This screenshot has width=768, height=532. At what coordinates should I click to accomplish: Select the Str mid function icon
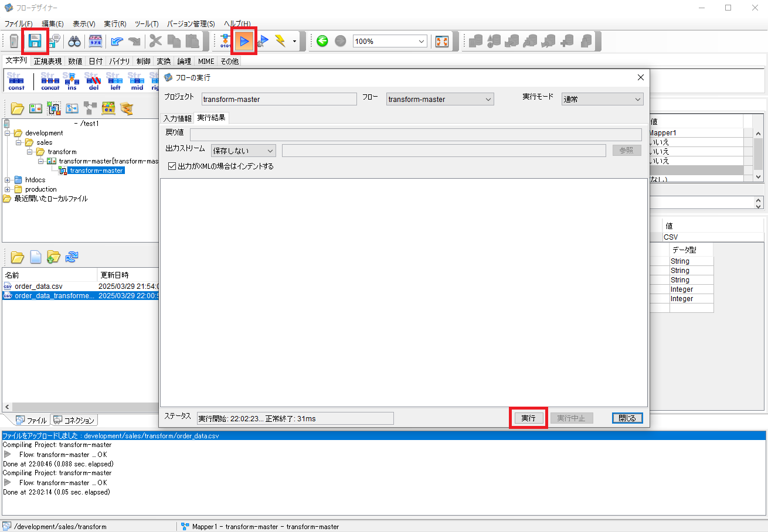137,81
